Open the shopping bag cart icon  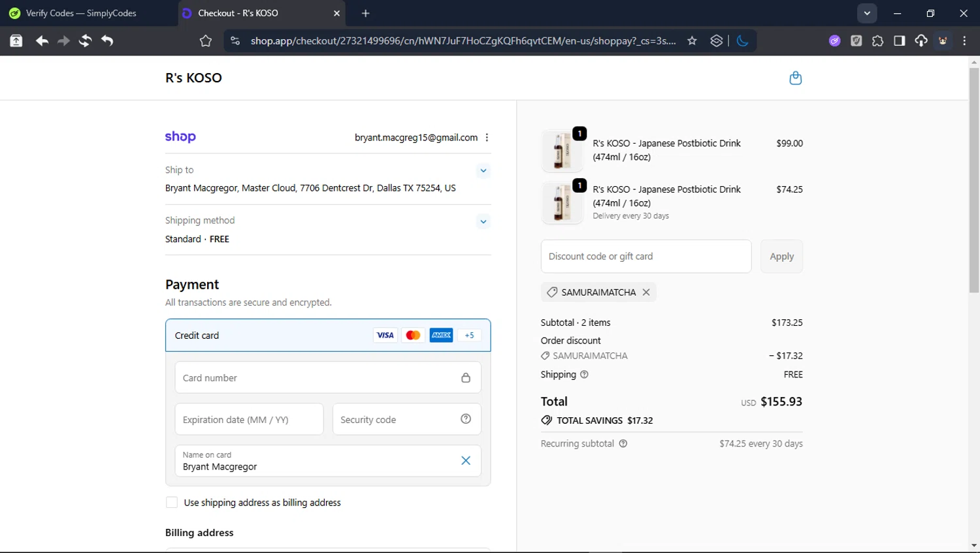point(795,78)
